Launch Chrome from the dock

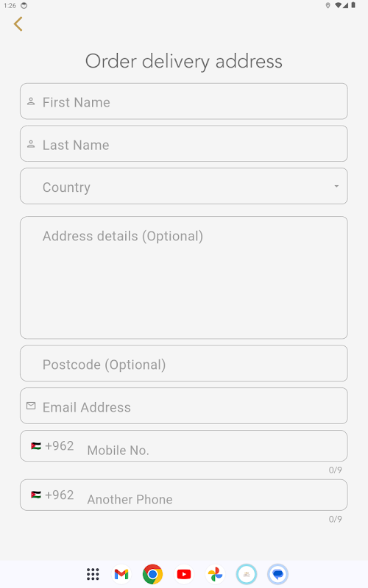[x=152, y=574]
